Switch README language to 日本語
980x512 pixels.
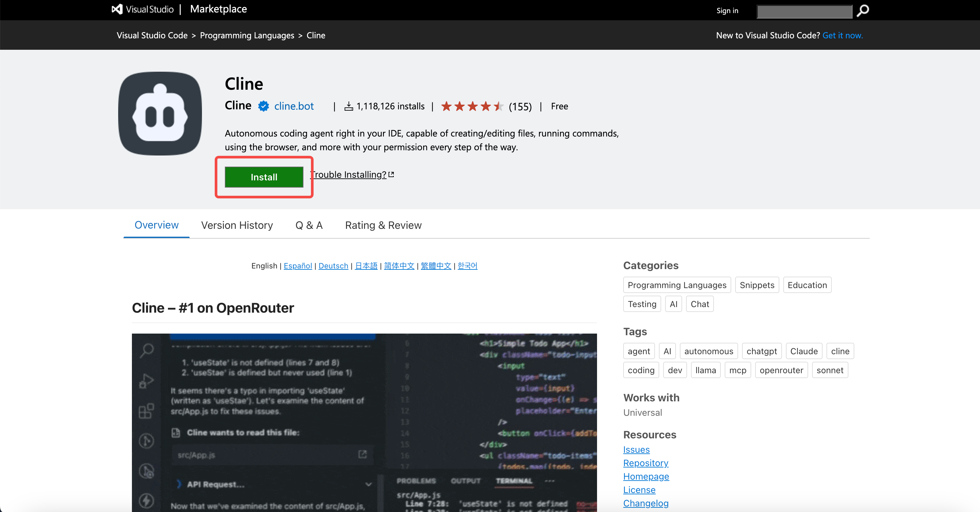pos(366,266)
